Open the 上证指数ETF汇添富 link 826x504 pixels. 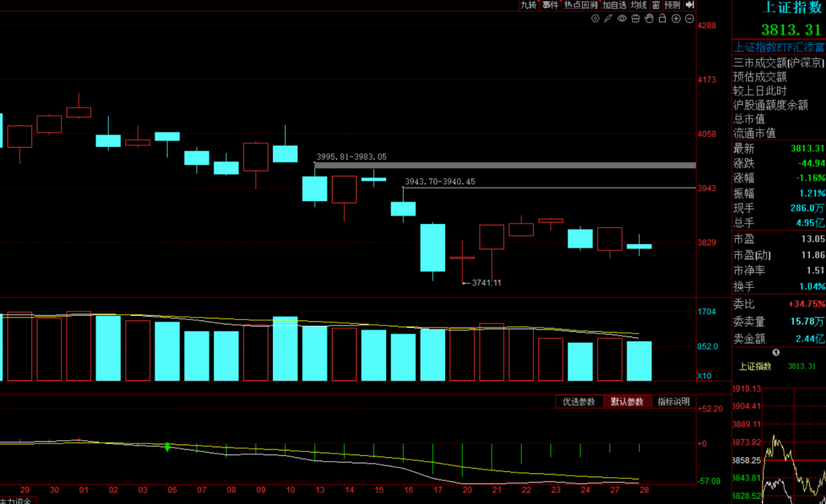[x=779, y=47]
